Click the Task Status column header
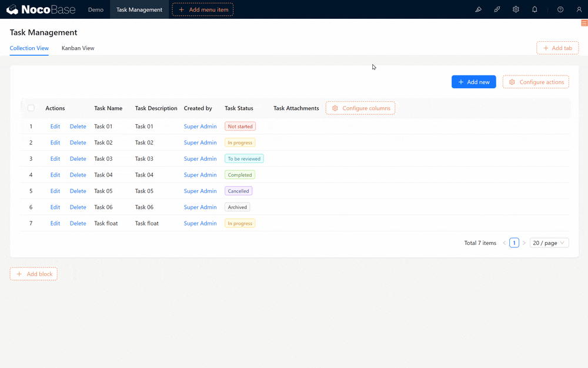This screenshot has height=368, width=588. coord(239,108)
